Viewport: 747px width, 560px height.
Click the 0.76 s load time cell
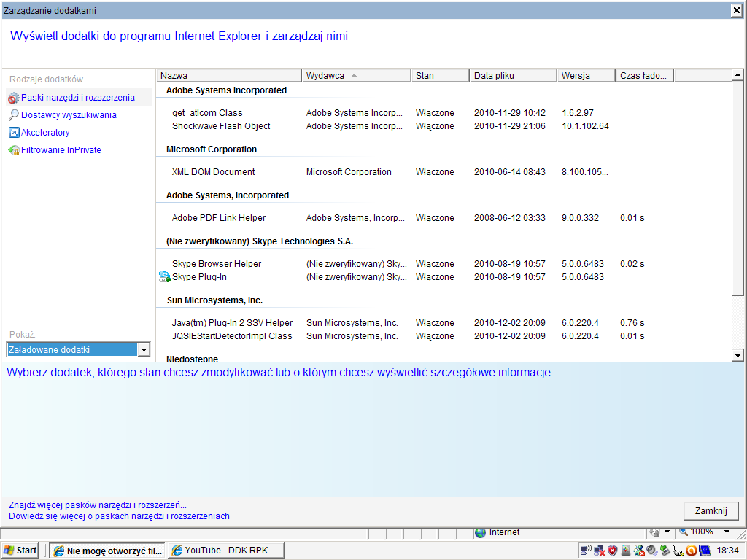coord(632,323)
